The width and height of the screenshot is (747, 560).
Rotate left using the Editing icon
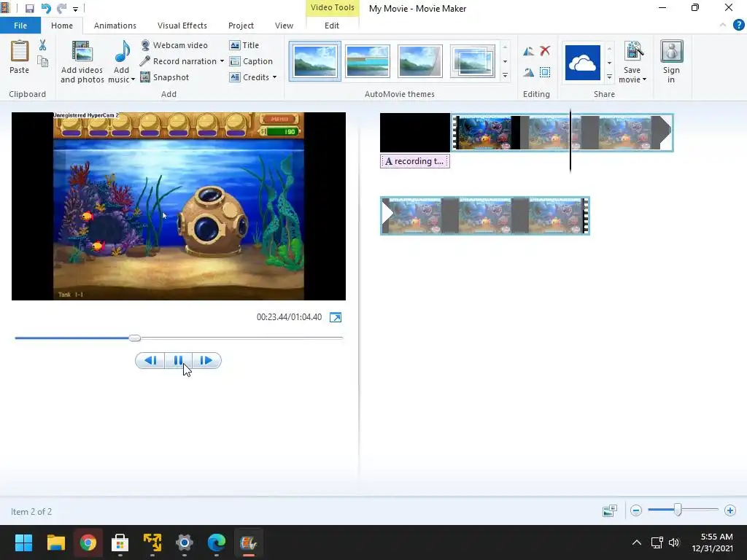click(x=528, y=51)
